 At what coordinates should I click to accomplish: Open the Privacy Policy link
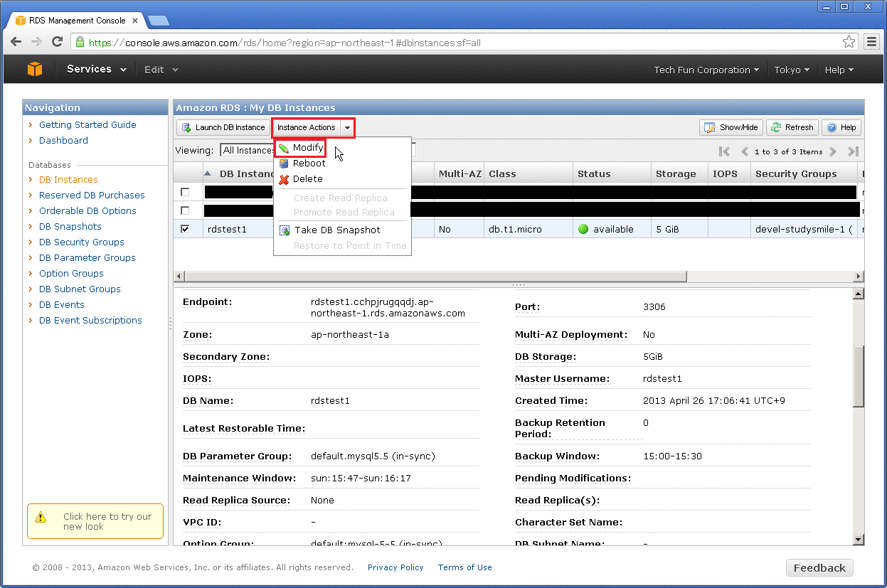(x=395, y=567)
